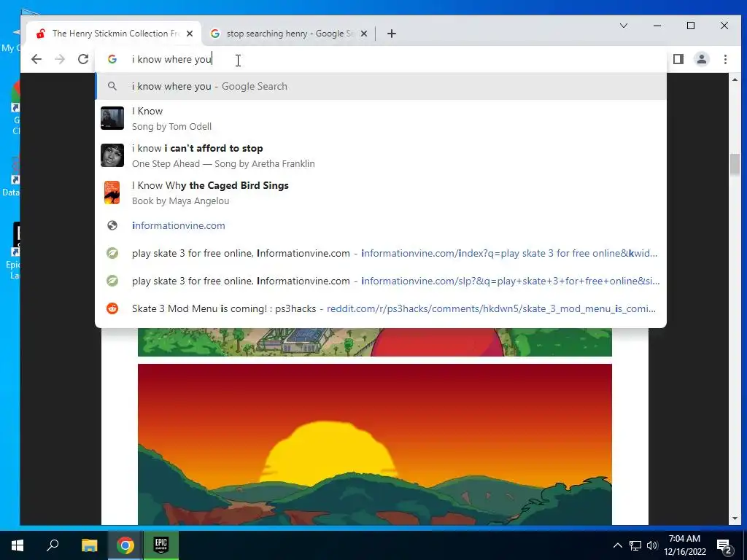Click the scrollbar up arrow
747x560 pixels.
tap(735, 79)
